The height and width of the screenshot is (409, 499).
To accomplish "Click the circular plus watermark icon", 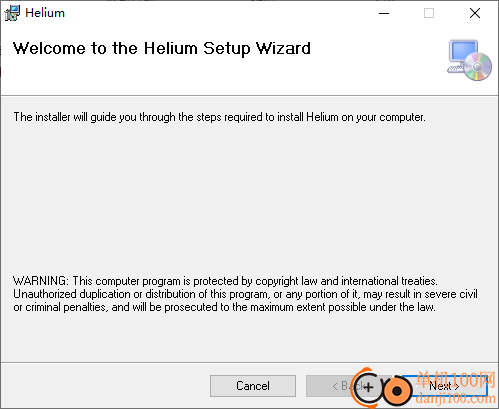I will 368,387.
